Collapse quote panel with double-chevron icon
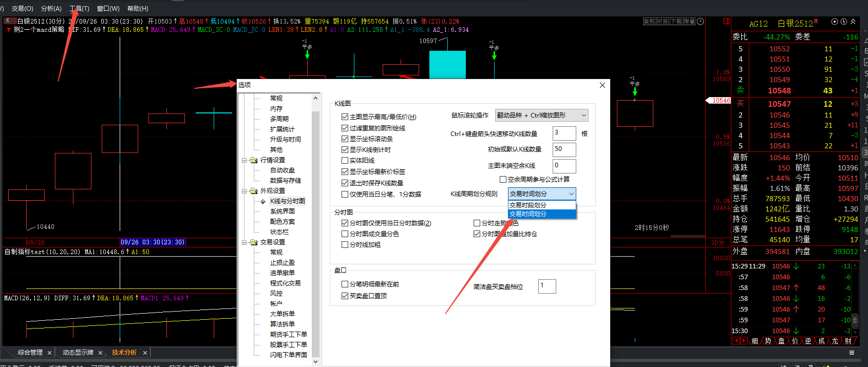Screen dimensions: 868x367 click(853, 22)
